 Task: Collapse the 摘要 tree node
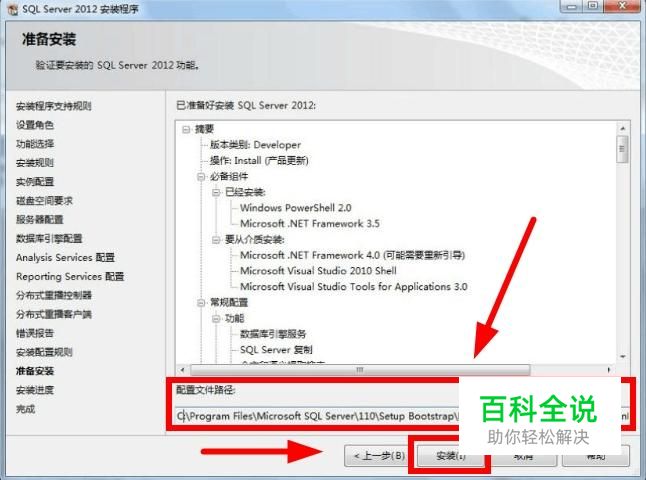pos(186,130)
